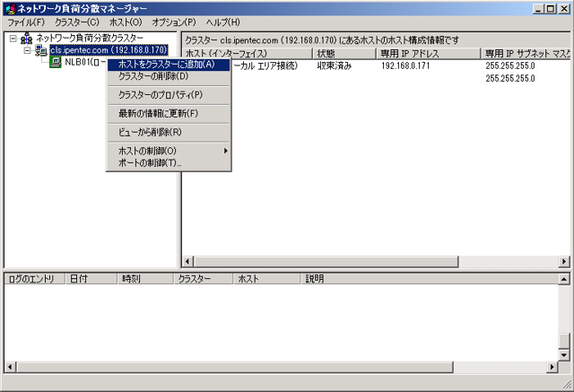The height and width of the screenshot is (392, 574).
Task: Choose ホストの制御(O) from context menu
Action: tap(169, 151)
